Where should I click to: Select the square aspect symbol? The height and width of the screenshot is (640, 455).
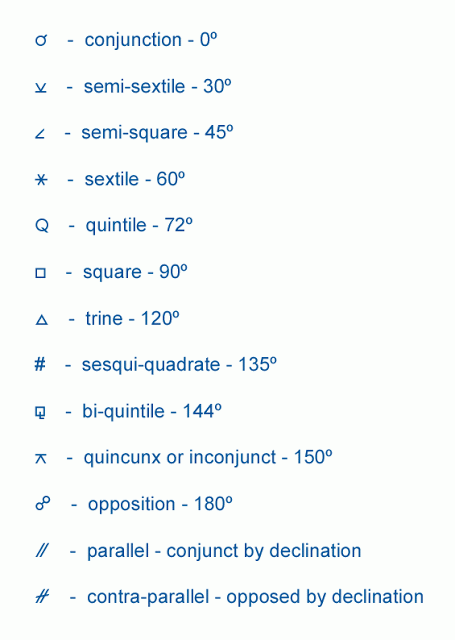40,273
